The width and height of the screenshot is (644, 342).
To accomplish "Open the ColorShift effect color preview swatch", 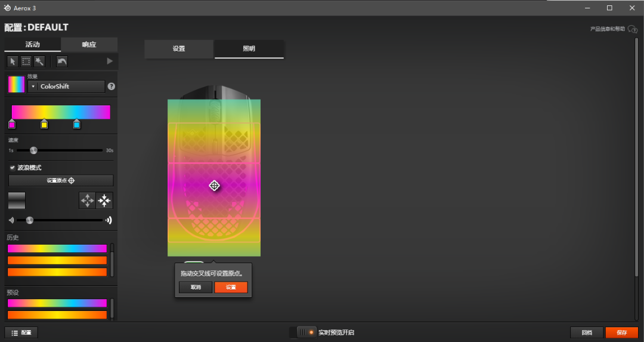I will click(x=17, y=84).
